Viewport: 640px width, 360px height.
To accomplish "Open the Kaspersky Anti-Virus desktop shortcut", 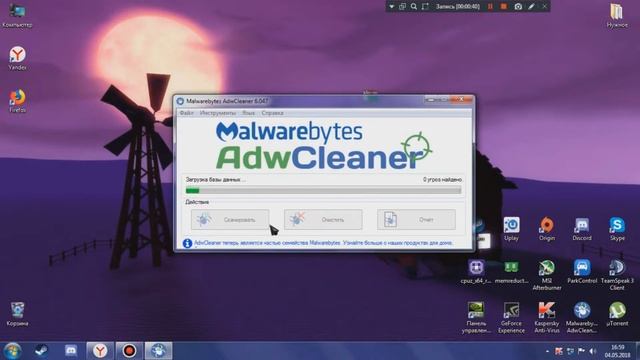I will pyautogui.click(x=547, y=318).
